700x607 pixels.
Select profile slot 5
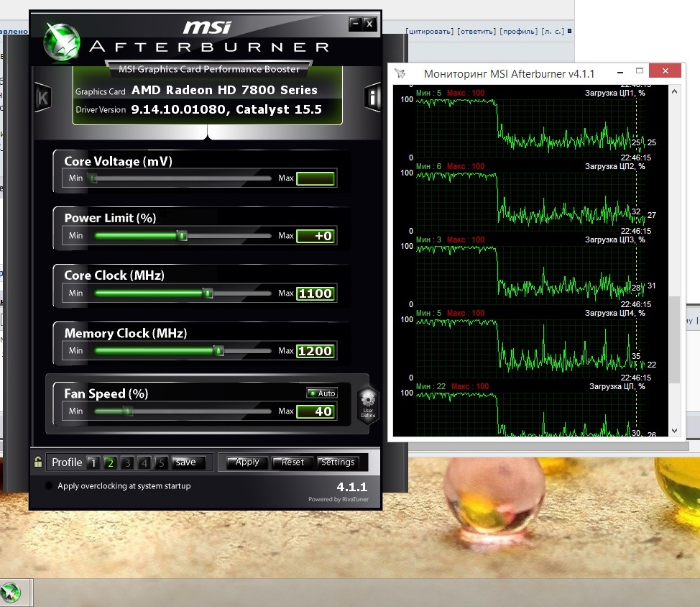pyautogui.click(x=161, y=462)
